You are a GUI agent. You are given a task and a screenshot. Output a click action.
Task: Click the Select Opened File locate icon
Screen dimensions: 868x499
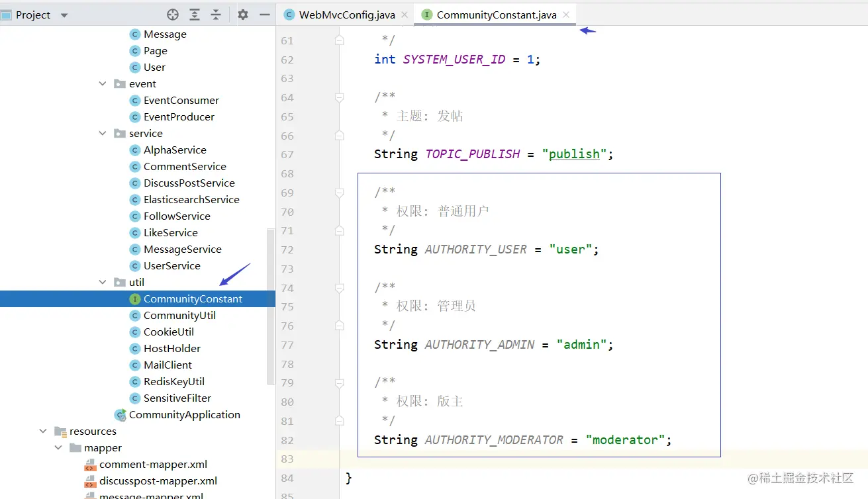coord(173,15)
